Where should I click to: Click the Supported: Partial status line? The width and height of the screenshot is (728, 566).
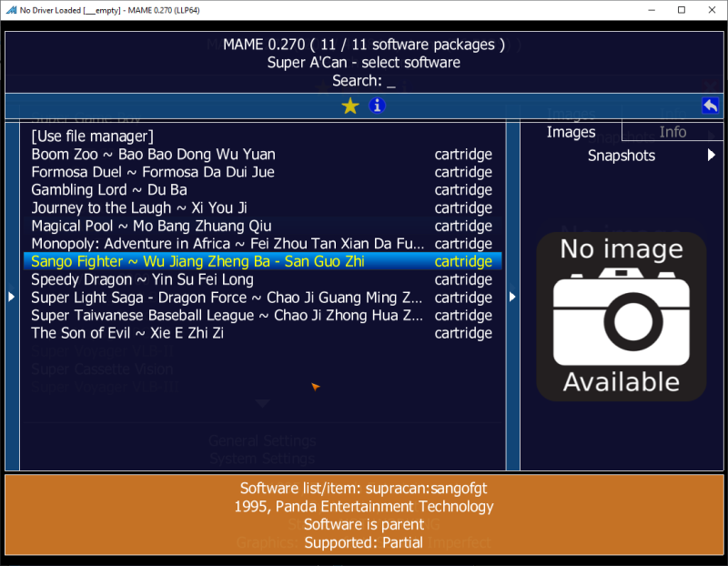pyautogui.click(x=363, y=542)
